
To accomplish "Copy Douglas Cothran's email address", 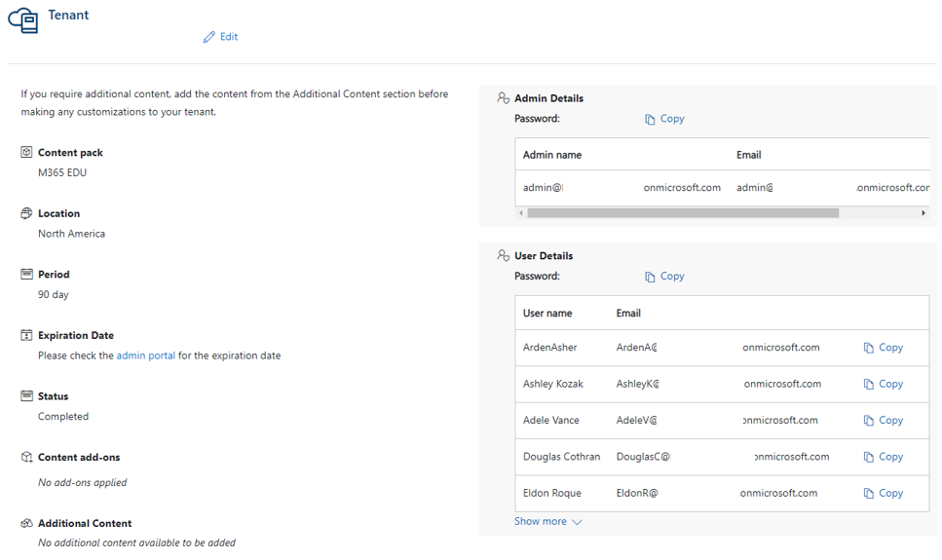I will [884, 458].
